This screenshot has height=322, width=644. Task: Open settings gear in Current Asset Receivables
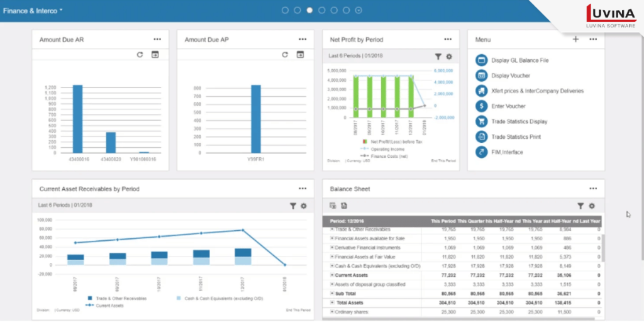304,206
